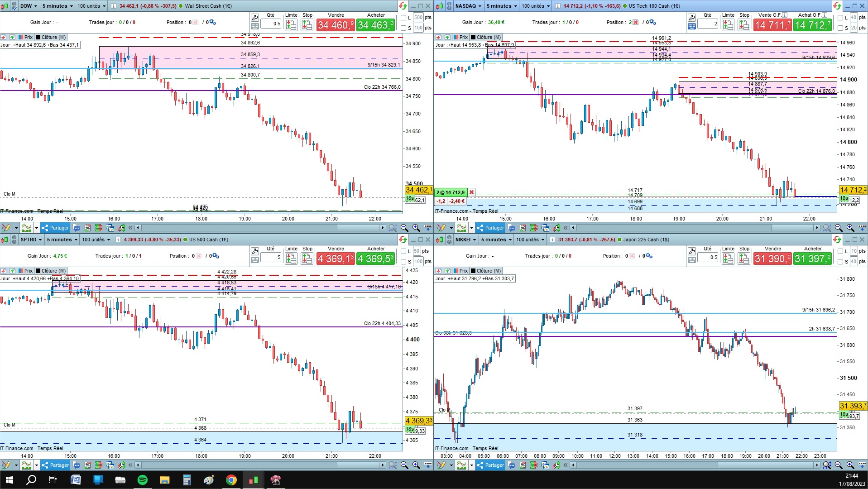Click Partager button under the SPTRD chart
This screenshot has width=868, height=489.
click(x=55, y=465)
